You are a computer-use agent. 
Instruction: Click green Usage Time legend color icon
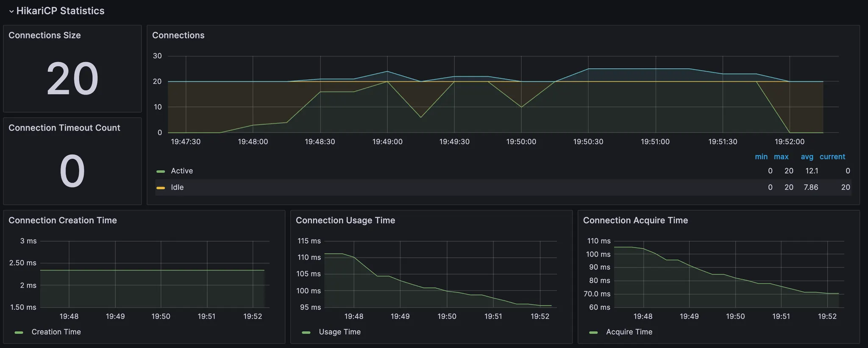[x=306, y=332]
